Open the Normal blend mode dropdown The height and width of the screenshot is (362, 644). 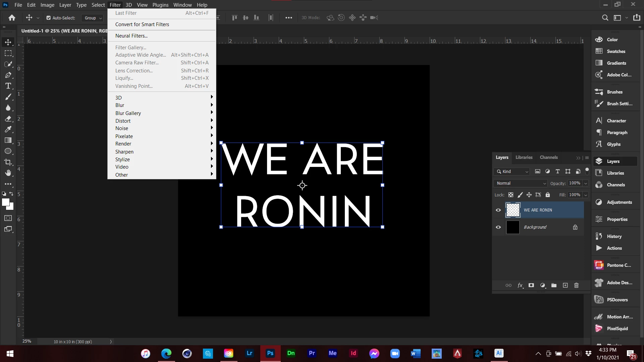click(521, 183)
